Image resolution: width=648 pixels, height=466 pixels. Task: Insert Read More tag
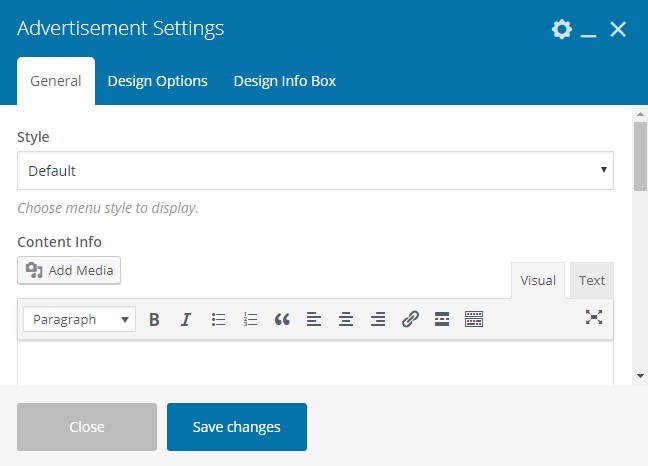[x=442, y=319]
